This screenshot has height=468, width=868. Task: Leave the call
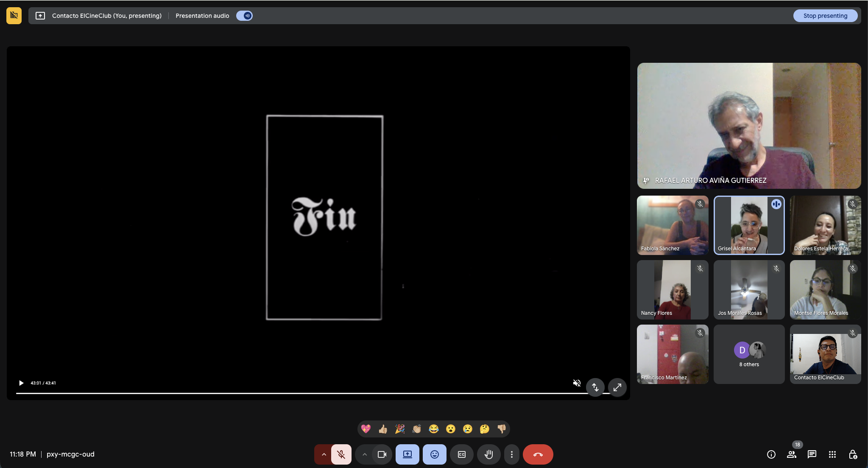pyautogui.click(x=538, y=454)
